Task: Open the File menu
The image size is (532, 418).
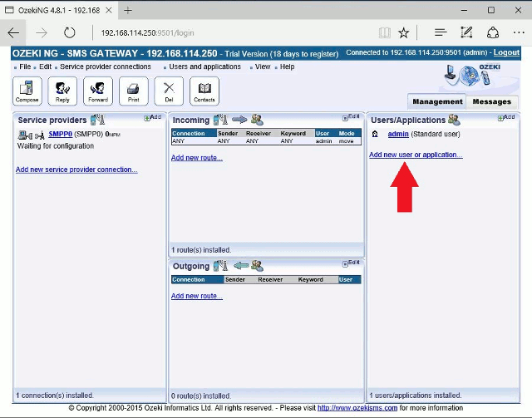Action: [x=25, y=66]
